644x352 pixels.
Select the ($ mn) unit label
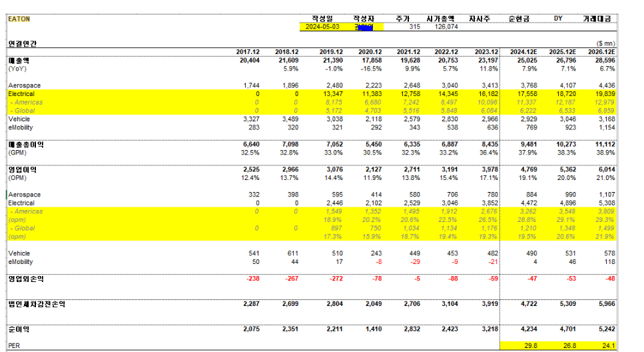(606, 43)
